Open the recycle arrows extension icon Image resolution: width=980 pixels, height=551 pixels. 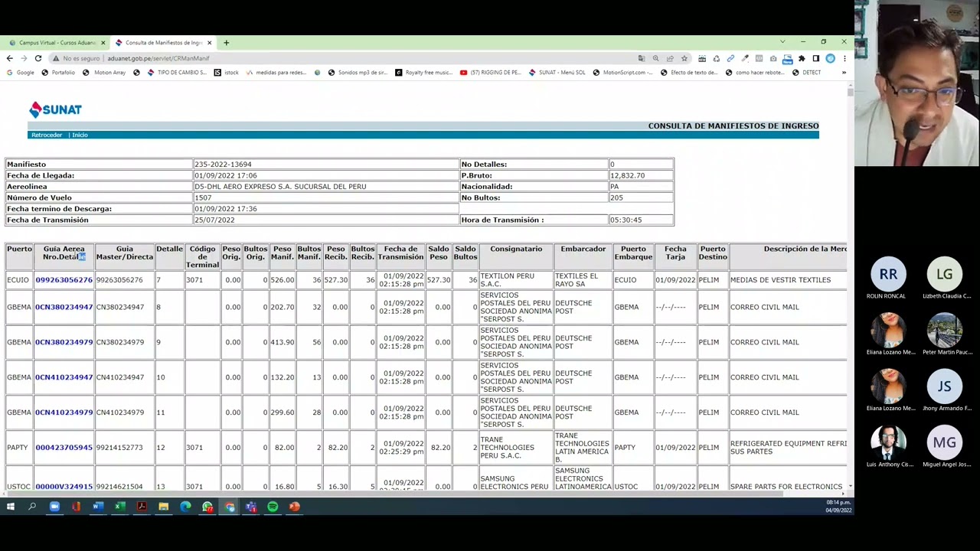(717, 58)
